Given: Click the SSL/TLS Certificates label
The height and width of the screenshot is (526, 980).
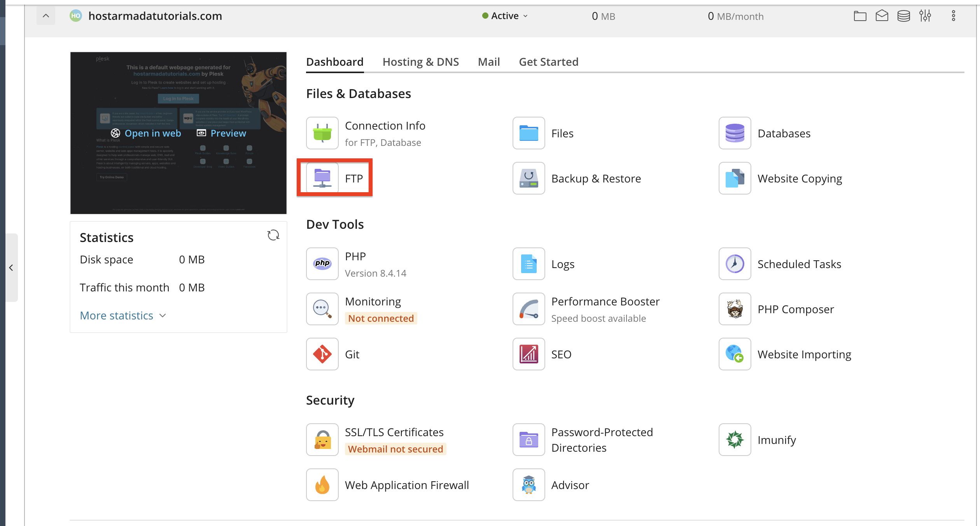Looking at the screenshot, I should (x=394, y=432).
